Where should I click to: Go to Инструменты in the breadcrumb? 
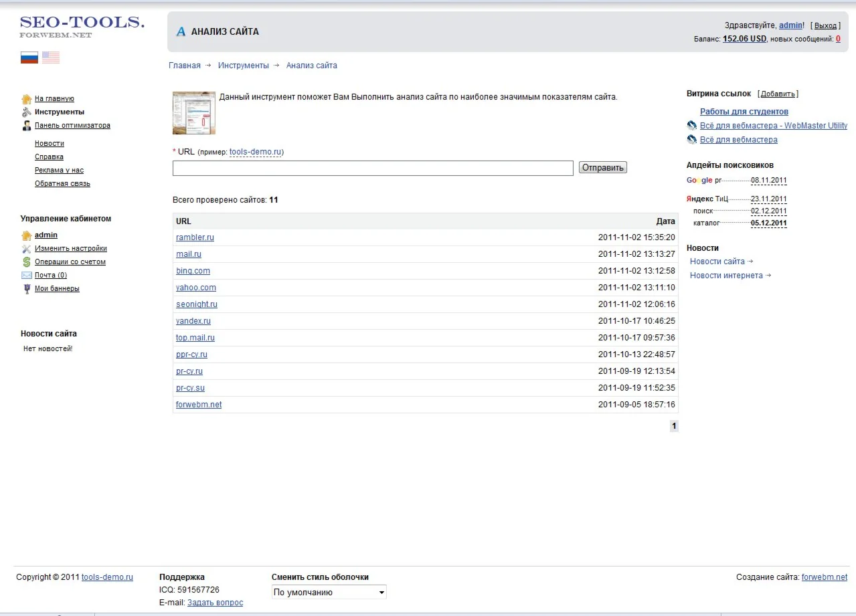click(x=243, y=66)
